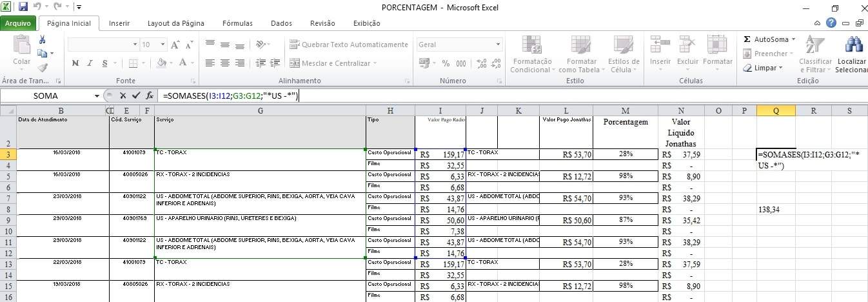
Task: Click the format painter brush icon
Action: click(43, 66)
